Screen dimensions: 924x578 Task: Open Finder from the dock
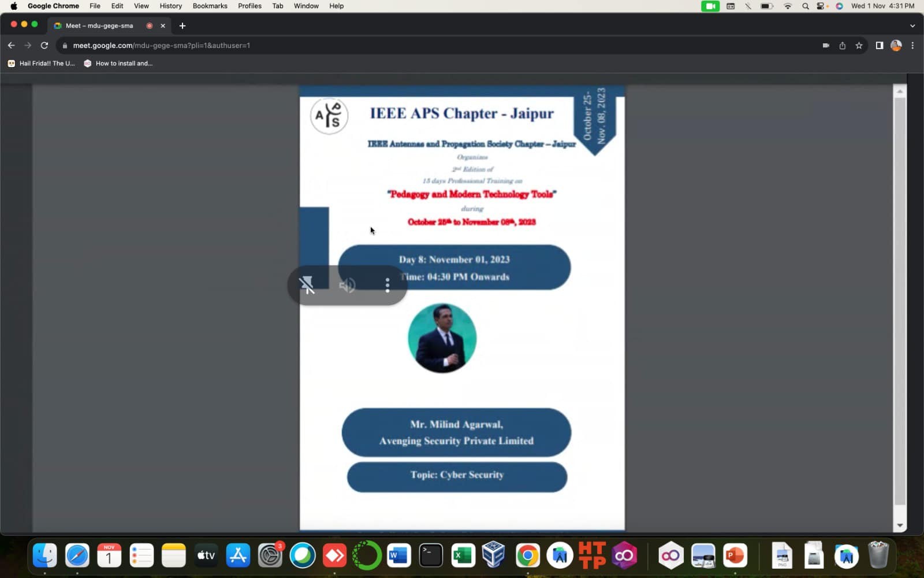44,555
